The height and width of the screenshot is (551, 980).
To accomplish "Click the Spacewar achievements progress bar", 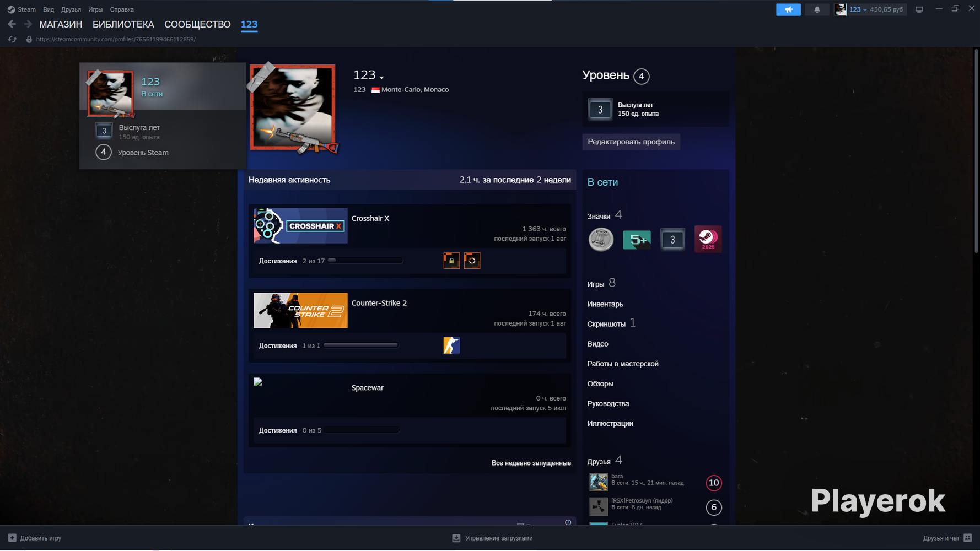I will 362,430.
